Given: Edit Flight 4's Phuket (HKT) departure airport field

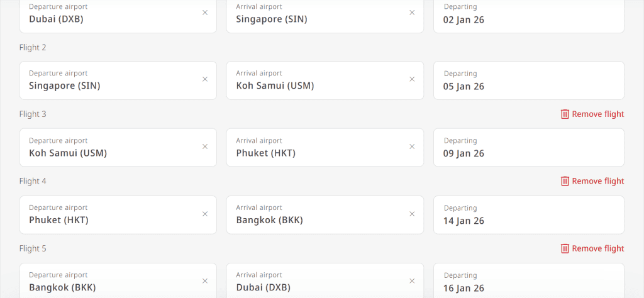Looking at the screenshot, I should 107,215.
